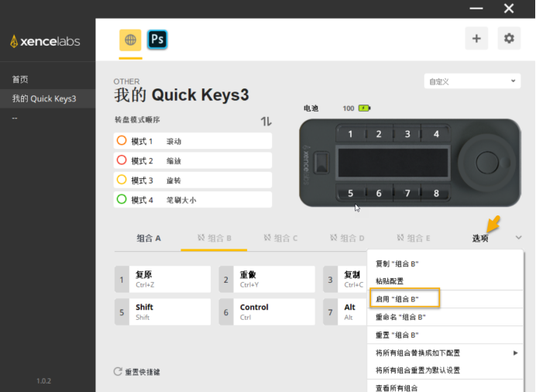Viewport: 536px width, 392px height.
Task: Click the reset shortcuts circular arrow icon
Action: point(118,372)
